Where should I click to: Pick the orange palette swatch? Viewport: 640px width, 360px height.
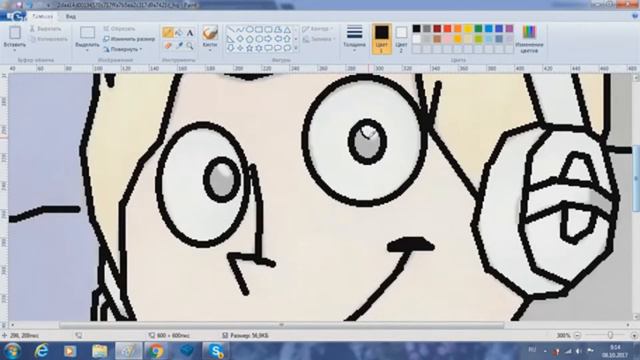coord(458,29)
